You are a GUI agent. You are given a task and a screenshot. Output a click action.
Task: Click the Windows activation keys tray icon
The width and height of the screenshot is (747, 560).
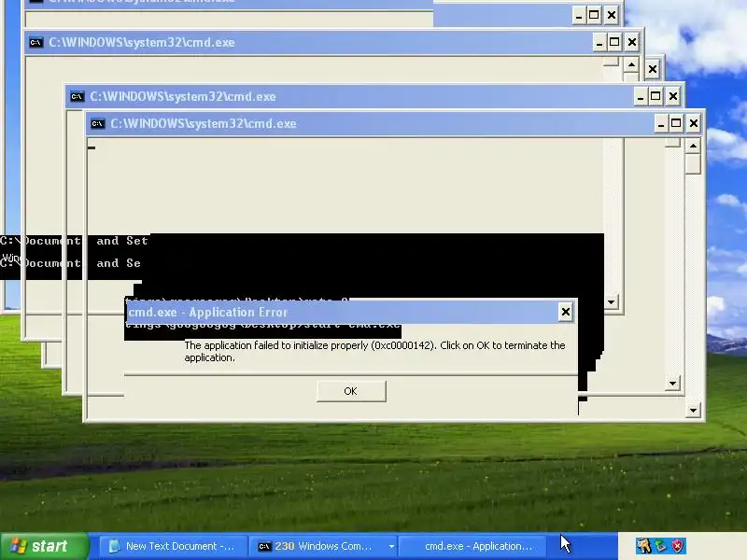tap(643, 545)
